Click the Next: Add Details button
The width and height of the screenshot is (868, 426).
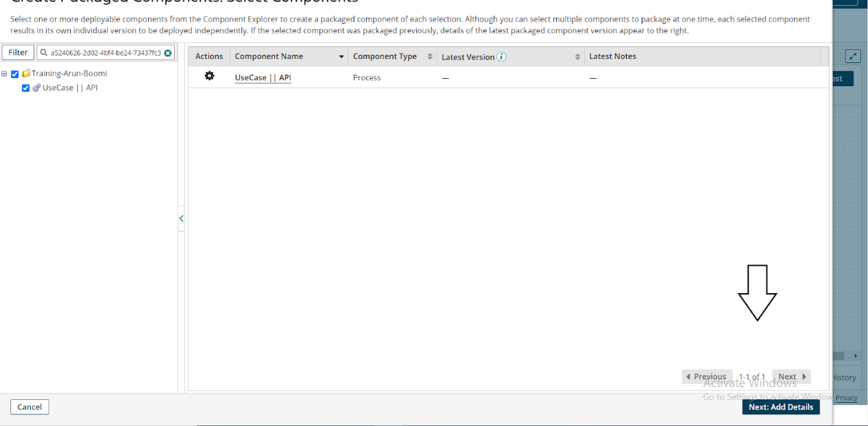point(780,407)
